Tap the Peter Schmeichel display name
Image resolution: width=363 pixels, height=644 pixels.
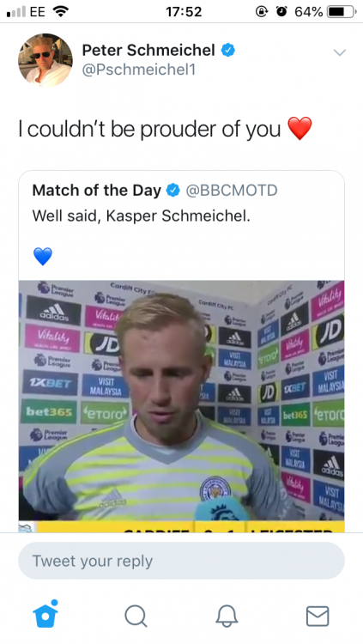[148, 50]
